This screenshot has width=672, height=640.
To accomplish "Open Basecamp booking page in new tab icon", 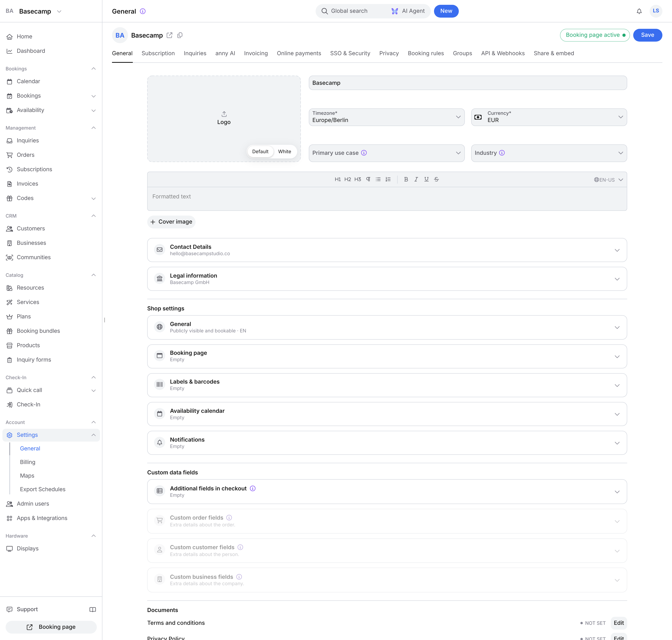I will 170,35.
